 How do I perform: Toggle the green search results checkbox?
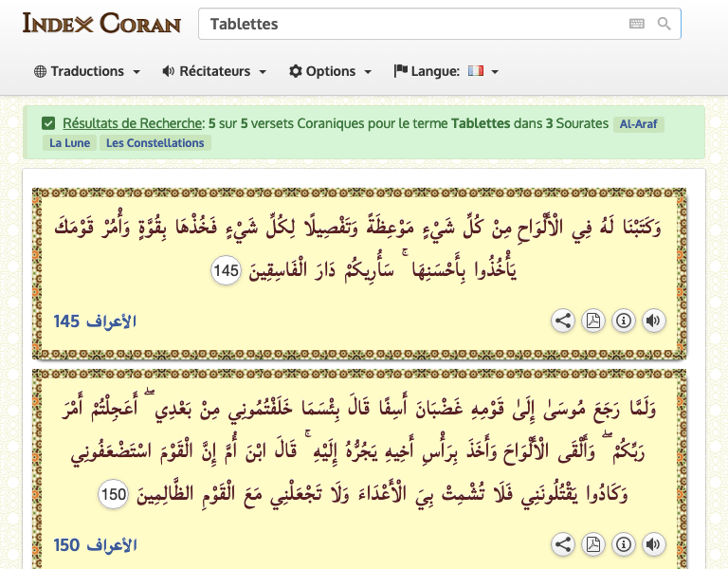coord(48,123)
